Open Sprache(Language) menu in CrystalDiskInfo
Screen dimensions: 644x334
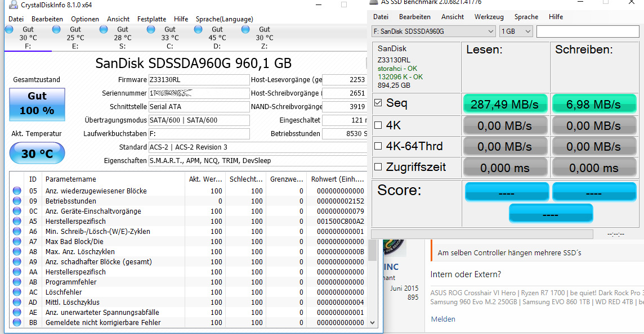click(x=224, y=19)
